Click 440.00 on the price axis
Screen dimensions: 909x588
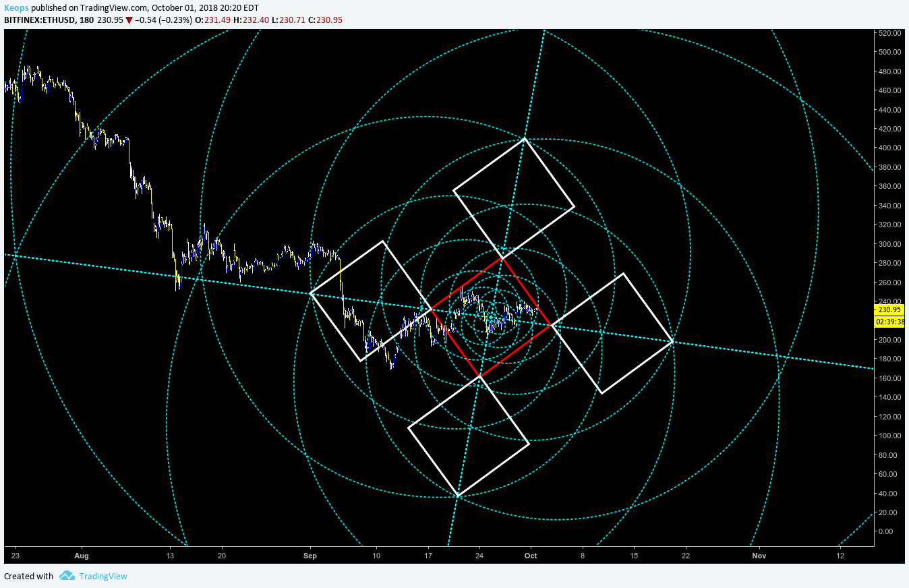(889, 110)
